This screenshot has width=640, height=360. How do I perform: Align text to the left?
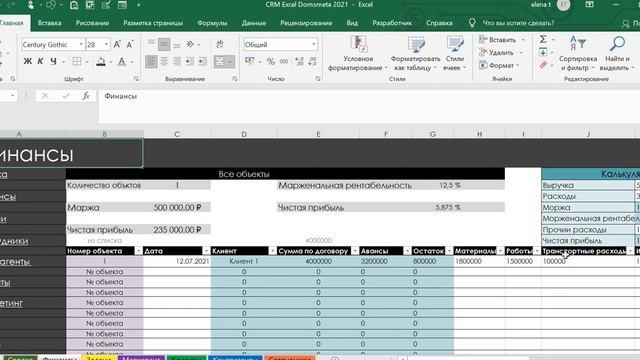click(x=151, y=62)
